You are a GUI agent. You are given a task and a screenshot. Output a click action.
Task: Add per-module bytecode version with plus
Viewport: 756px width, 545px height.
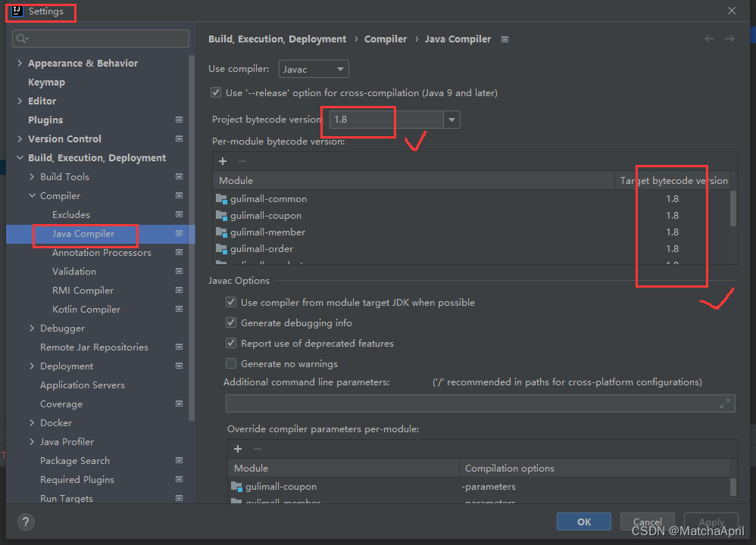(223, 161)
